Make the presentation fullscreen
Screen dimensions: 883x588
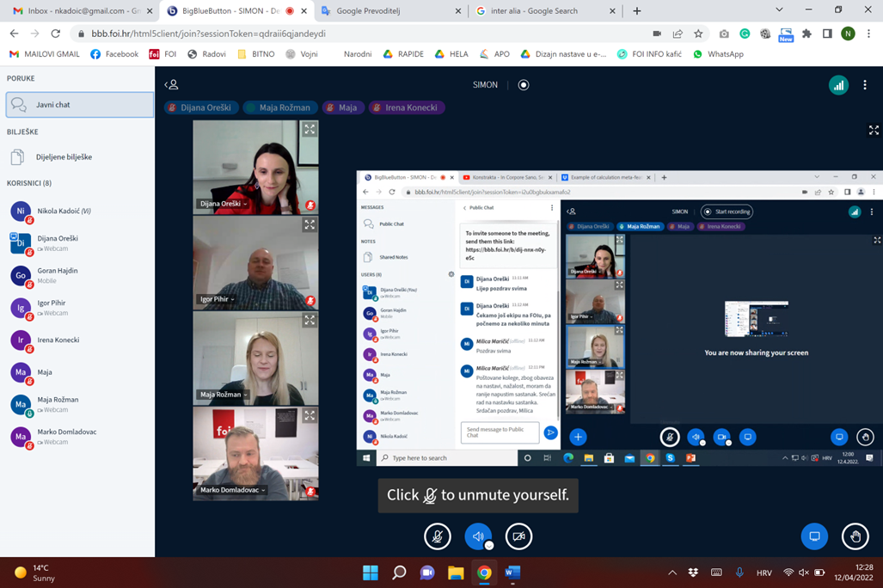pyautogui.click(x=874, y=131)
